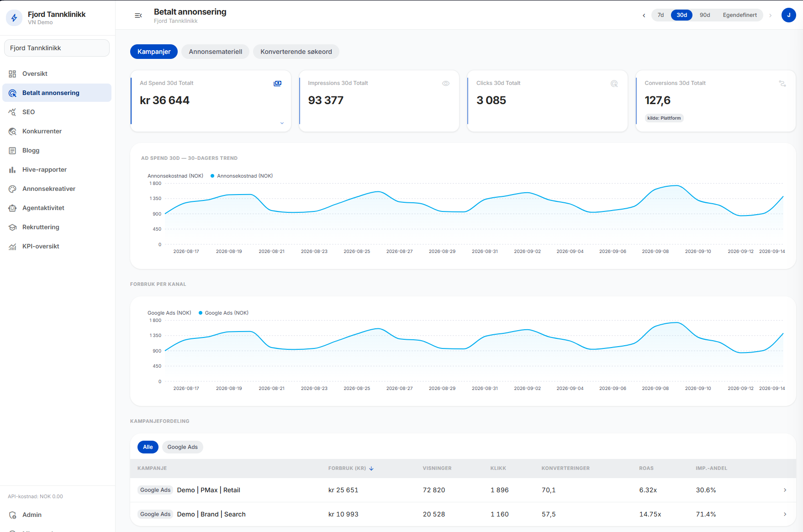Click the Blogg document icon
Screen dimensions: 803x532
12,151
